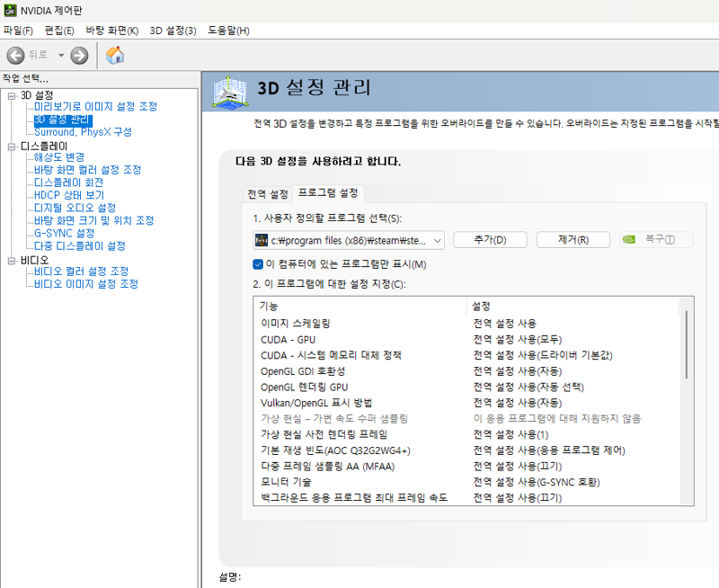
Task: Click 전역 설정 사용(자동 선택) value
Action: click(x=528, y=388)
